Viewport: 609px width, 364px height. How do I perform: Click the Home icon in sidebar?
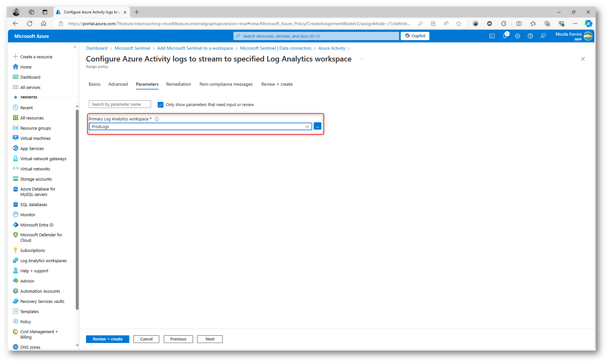point(15,67)
